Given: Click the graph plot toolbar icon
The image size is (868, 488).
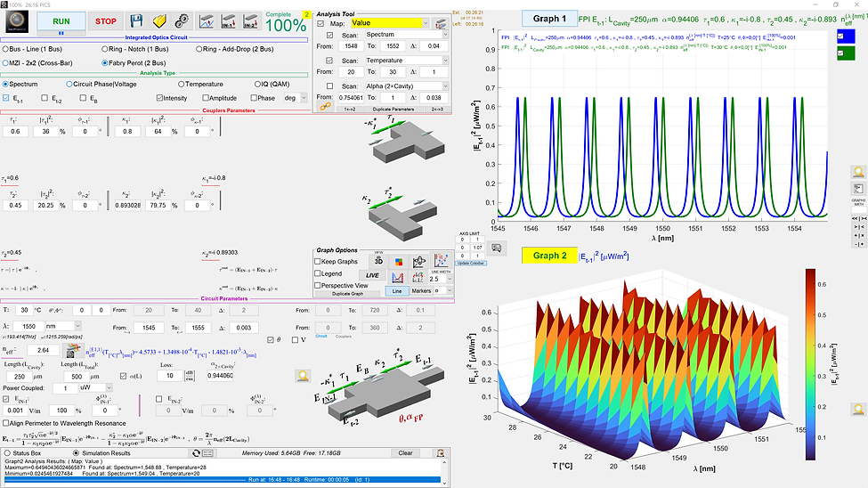Looking at the screenshot, I should point(207,21).
